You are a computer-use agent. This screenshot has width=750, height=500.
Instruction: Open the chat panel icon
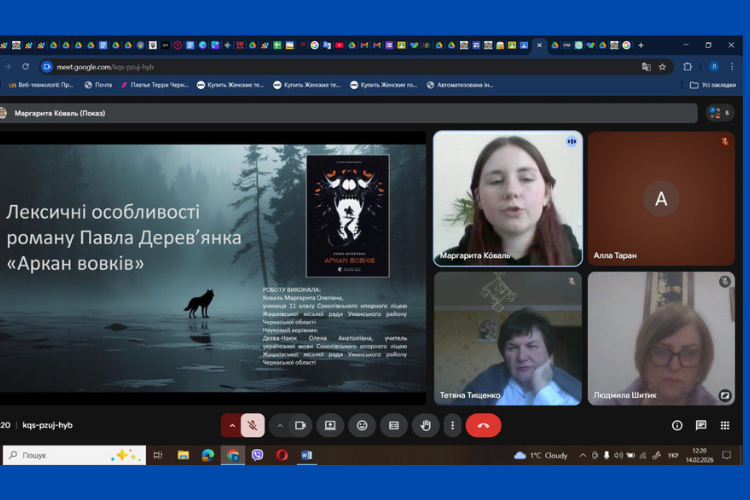pos(701,425)
